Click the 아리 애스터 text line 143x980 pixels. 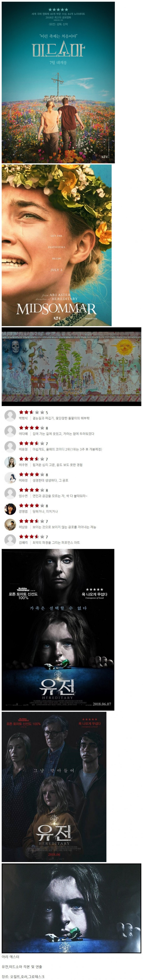coord(10,957)
